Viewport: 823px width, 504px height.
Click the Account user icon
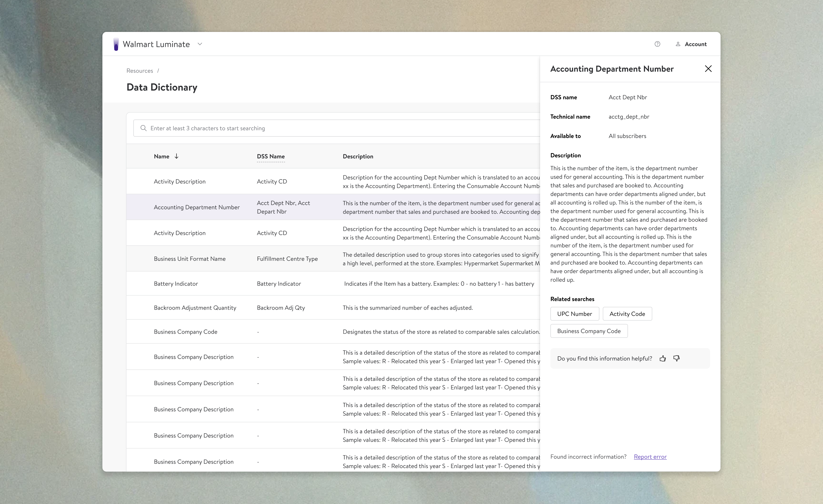coord(678,44)
